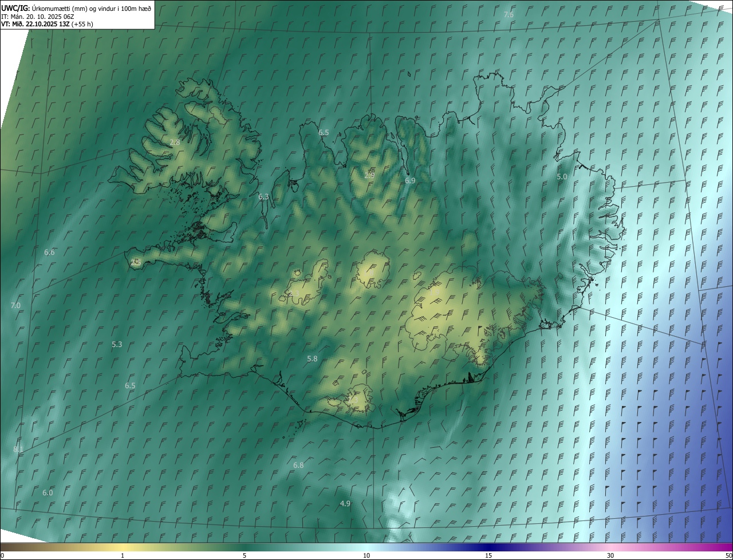Click the 6.8 value south of the coast
The width and height of the screenshot is (733, 560).
point(298,465)
